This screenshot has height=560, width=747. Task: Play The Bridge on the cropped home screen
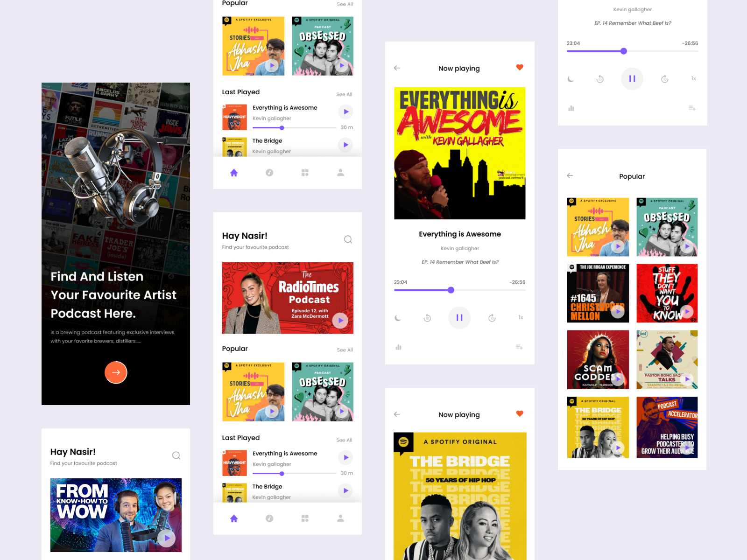point(346,145)
